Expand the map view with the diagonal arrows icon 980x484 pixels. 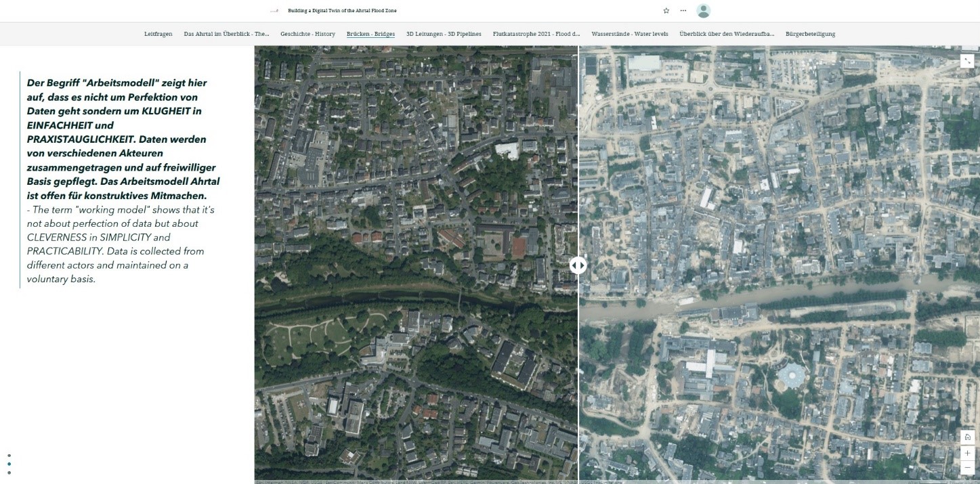coord(967,60)
